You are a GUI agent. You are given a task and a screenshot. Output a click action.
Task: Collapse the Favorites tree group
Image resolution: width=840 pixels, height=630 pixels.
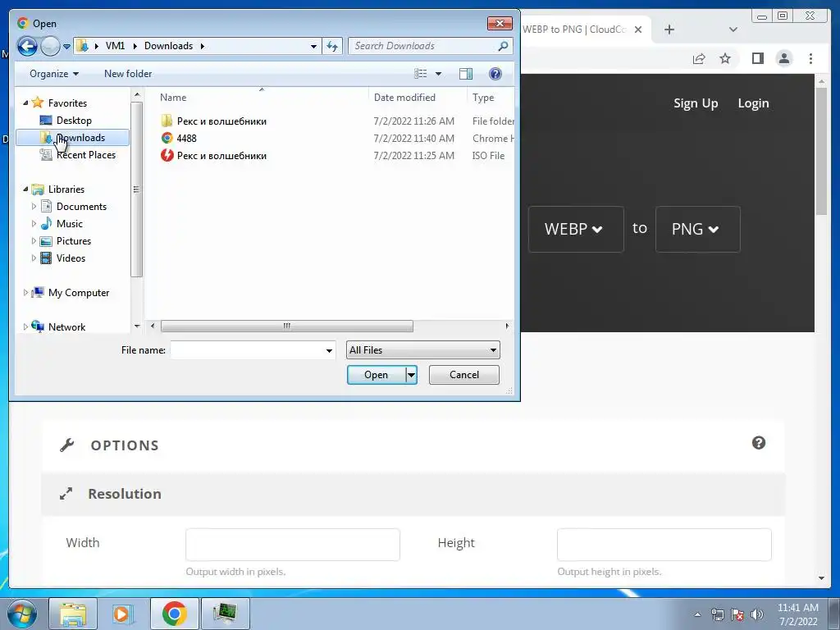point(25,103)
